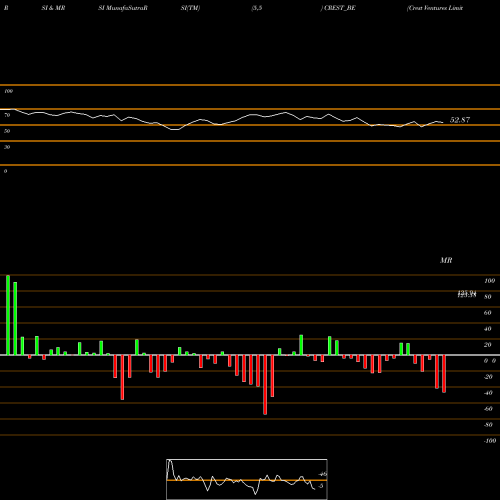Click the MR axis label -60
500x500 pixels.
pos(488,409)
